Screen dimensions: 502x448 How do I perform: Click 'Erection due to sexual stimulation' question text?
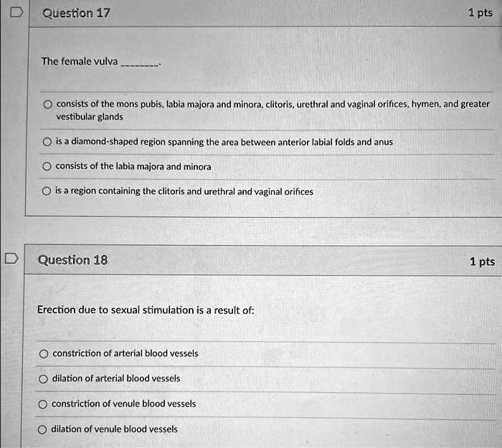146,310
